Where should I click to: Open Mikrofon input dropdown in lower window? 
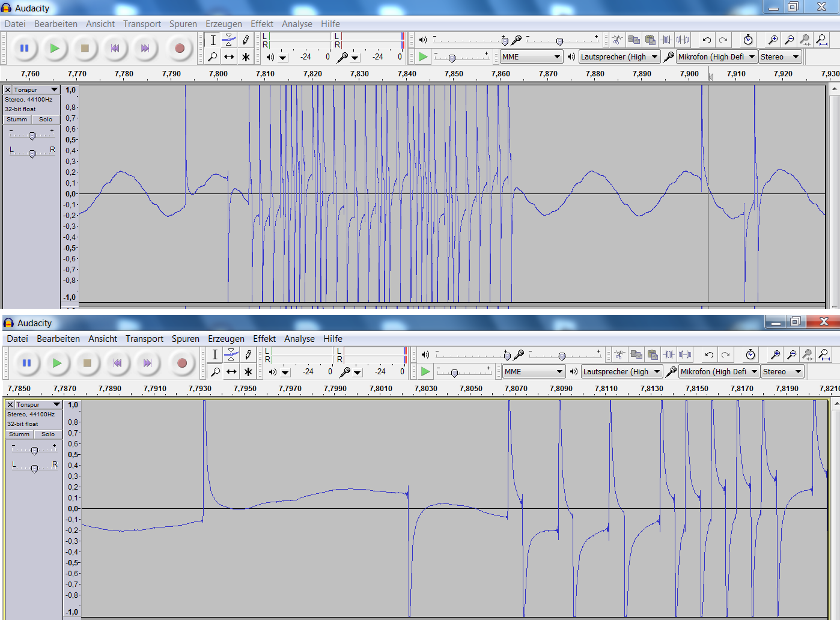click(719, 371)
